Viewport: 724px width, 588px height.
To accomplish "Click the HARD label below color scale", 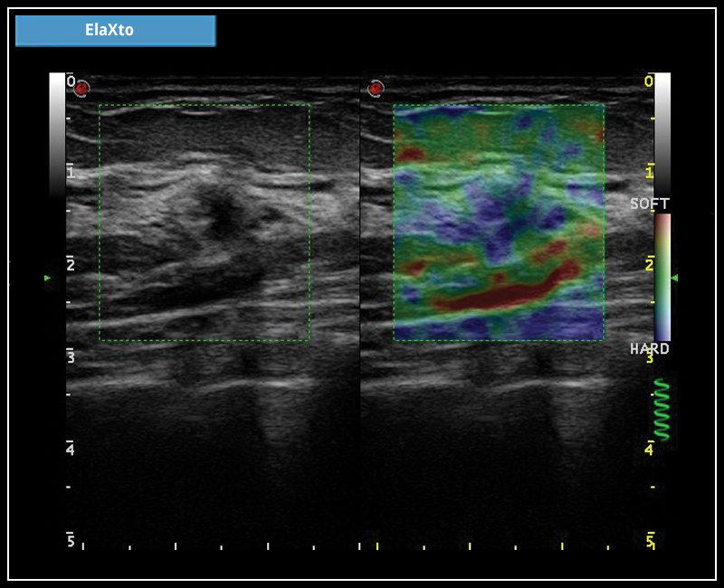I will 650,348.
